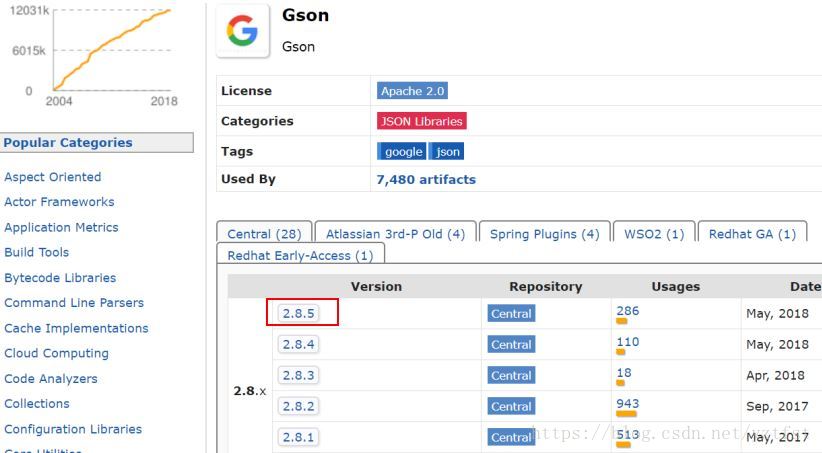The image size is (822, 453).
Task: Open version 2.8.4
Action: pos(298,344)
